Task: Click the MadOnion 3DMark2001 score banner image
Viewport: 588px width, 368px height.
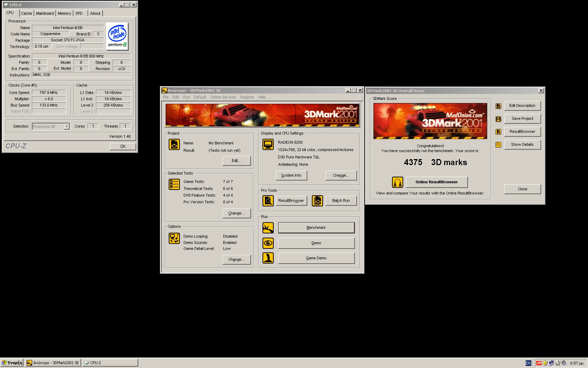Action: tap(430, 121)
